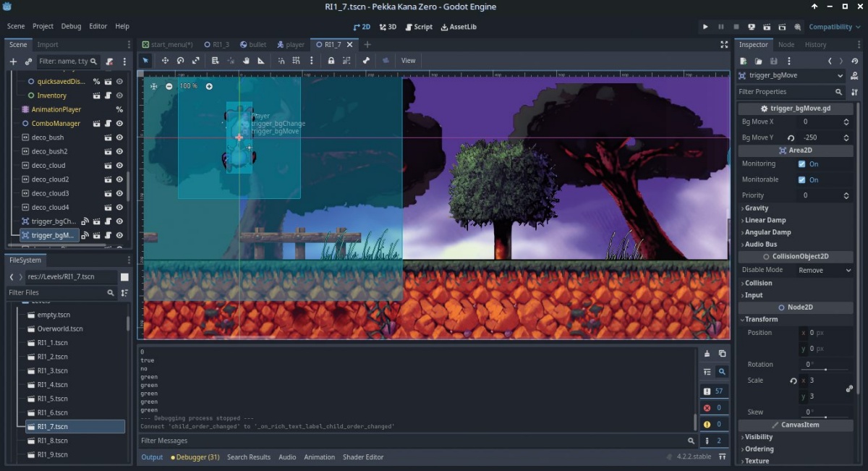Add a new child node with plus
Screen dimensions: 868x471
(x=13, y=61)
